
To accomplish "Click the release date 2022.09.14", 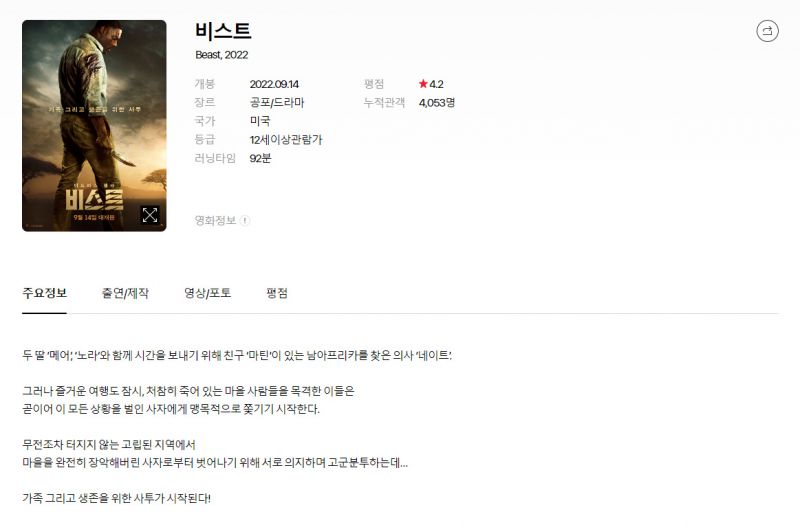I will click(x=274, y=84).
